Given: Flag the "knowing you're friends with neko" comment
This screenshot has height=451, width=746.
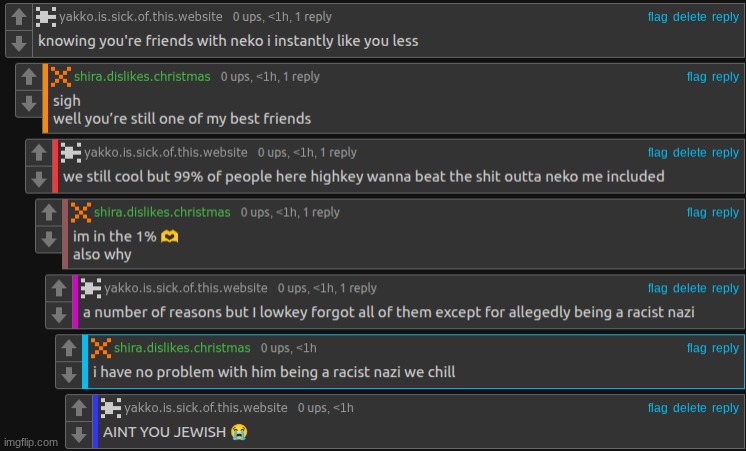Looking at the screenshot, I should point(657,17).
